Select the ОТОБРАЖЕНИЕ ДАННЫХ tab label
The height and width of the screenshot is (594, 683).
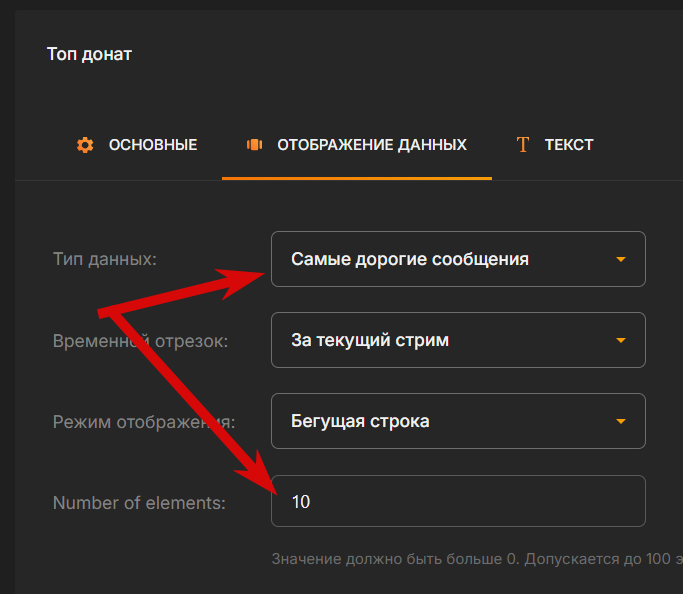(x=372, y=145)
